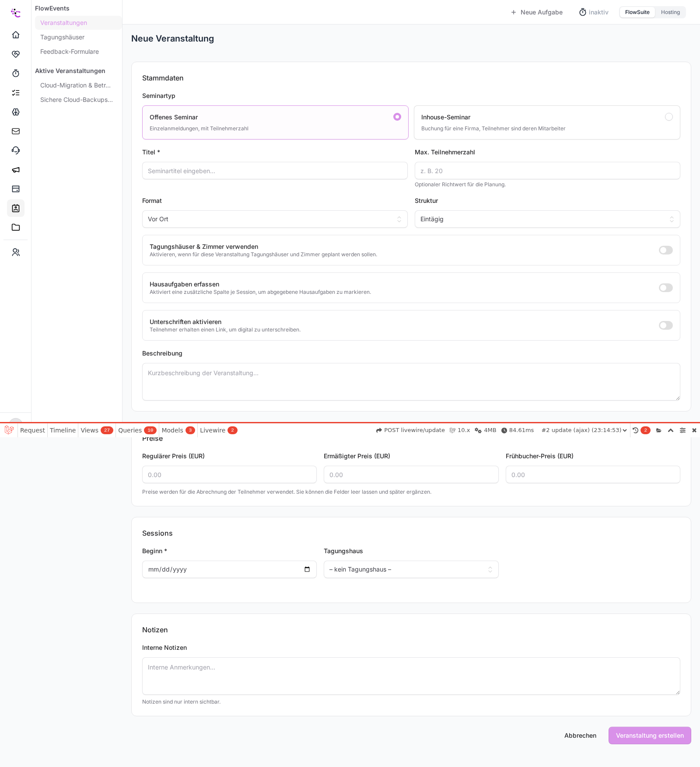Open the folder icon in sidebar
Screen dimensions: 700x767
click(16, 227)
